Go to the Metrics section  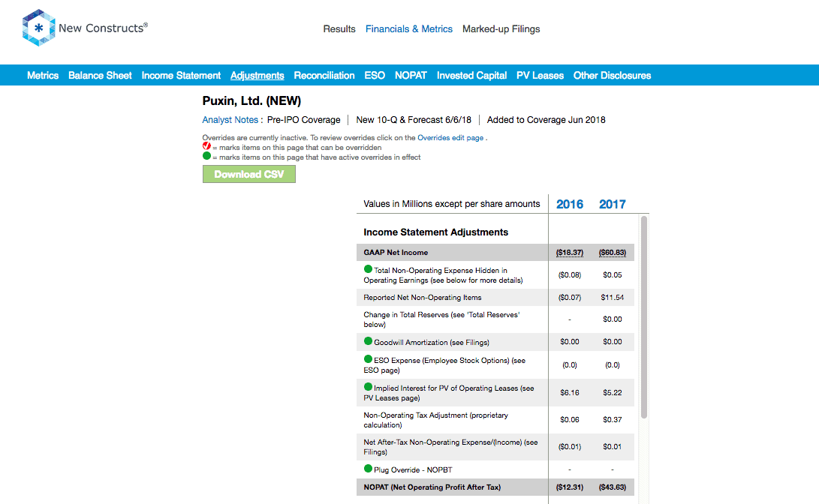(x=43, y=76)
